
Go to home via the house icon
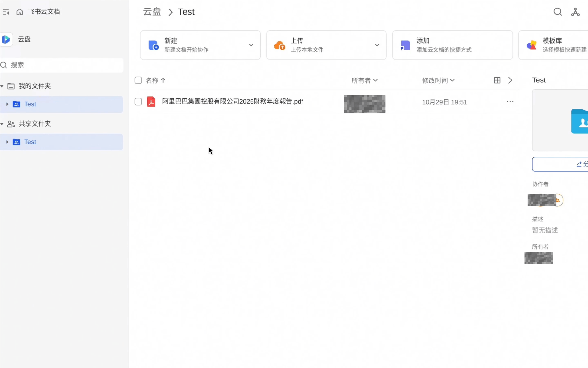click(20, 12)
